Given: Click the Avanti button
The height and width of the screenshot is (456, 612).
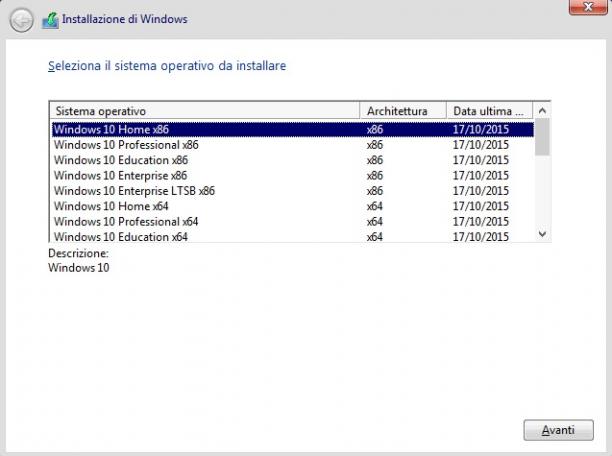Looking at the screenshot, I should point(559,430).
